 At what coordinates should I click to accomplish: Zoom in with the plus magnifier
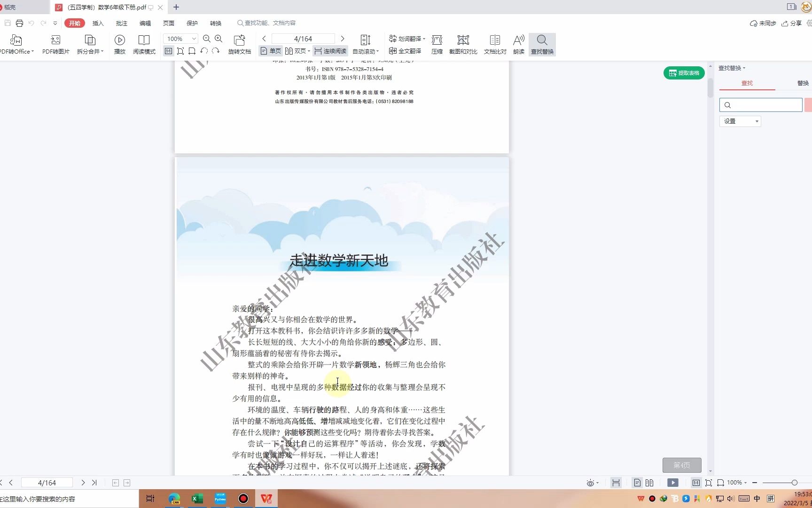pyautogui.click(x=219, y=39)
